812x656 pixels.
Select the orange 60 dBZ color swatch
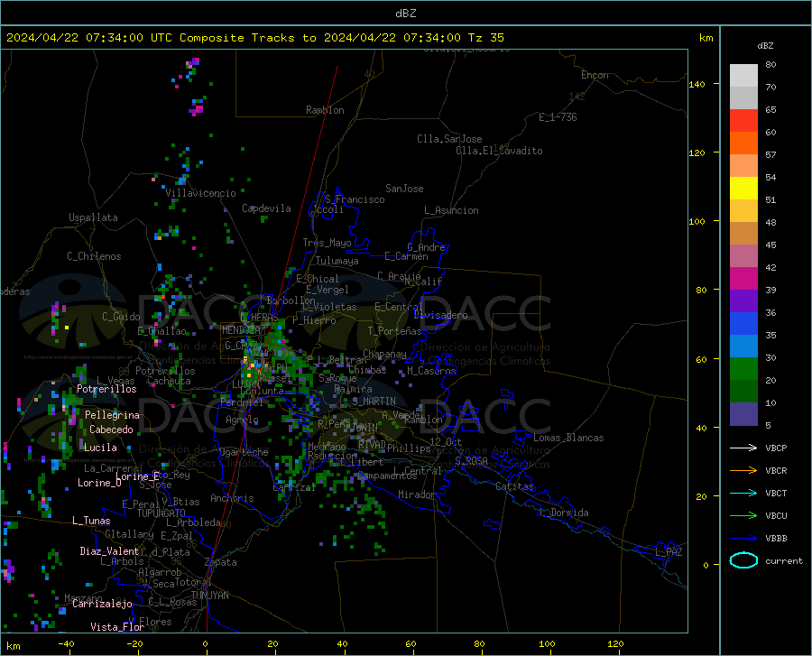(743, 143)
